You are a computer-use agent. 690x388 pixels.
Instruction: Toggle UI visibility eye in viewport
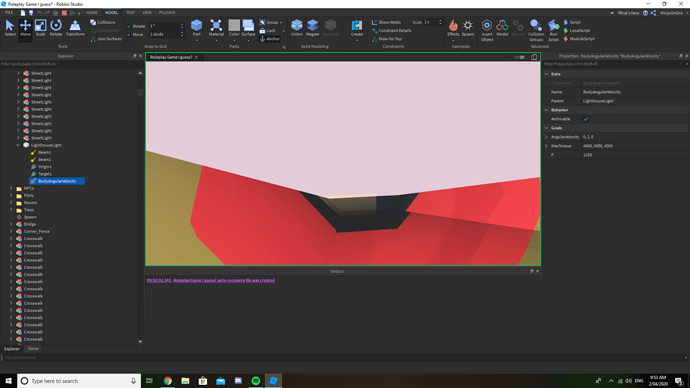[x=521, y=57]
